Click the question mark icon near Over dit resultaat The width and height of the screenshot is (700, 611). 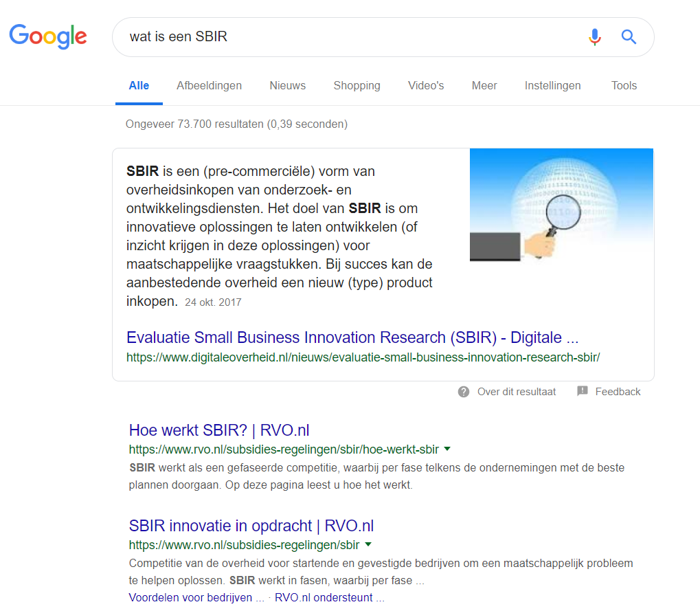pos(464,392)
